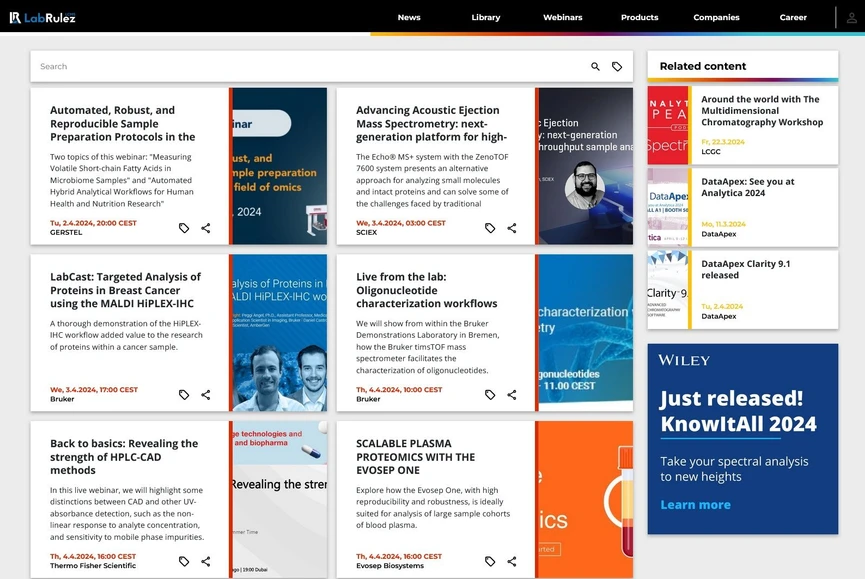
Task: Share the GERSTEL sample preparation webinar
Action: pyautogui.click(x=206, y=228)
